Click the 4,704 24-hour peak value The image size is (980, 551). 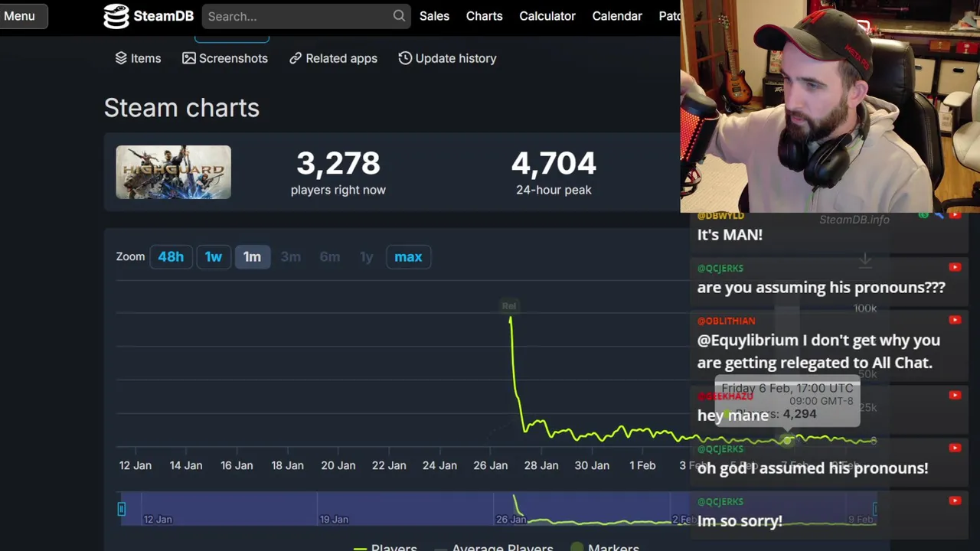click(554, 163)
